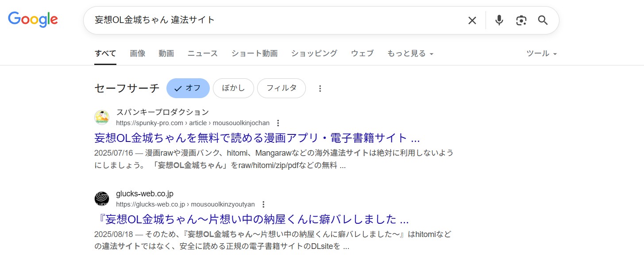Open the SafeSearch three-dot options menu
Image resolution: width=644 pixels, height=264 pixels.
[320, 88]
